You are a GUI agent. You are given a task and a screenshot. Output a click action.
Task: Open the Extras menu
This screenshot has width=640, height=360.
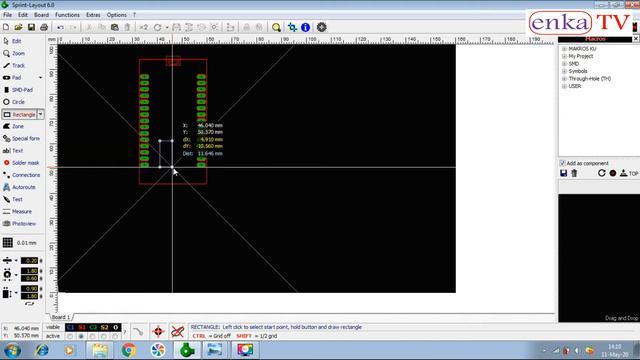click(x=93, y=15)
